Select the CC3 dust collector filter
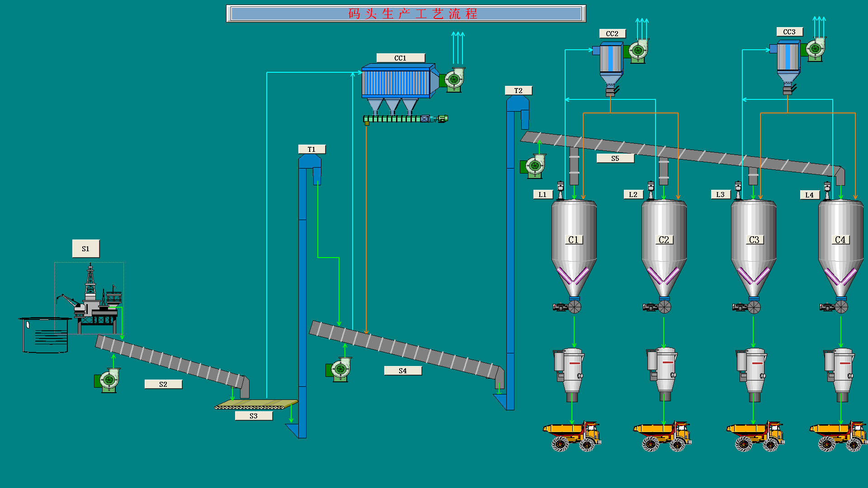The width and height of the screenshot is (868, 488). 788,57
